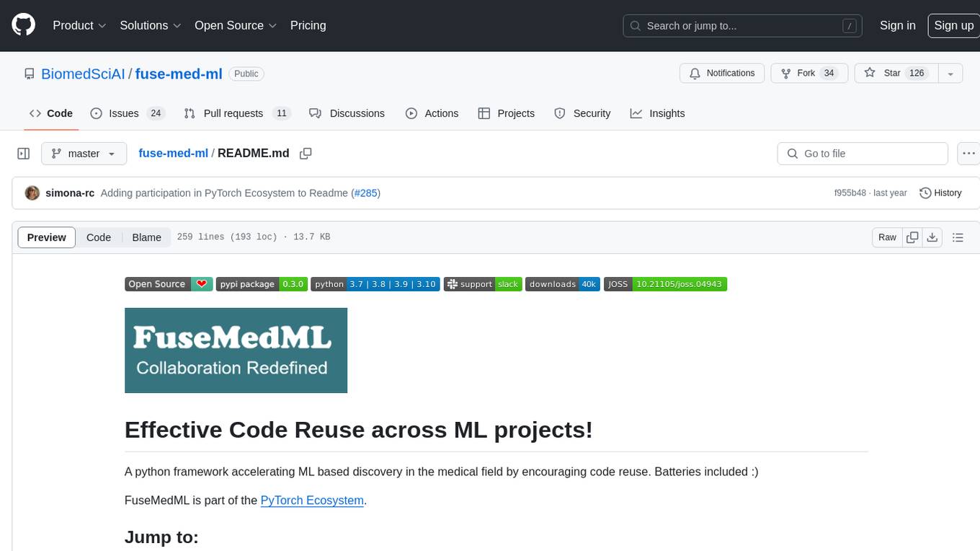Image resolution: width=980 pixels, height=551 pixels.
Task: Copy the file path icon
Action: pyautogui.click(x=306, y=154)
